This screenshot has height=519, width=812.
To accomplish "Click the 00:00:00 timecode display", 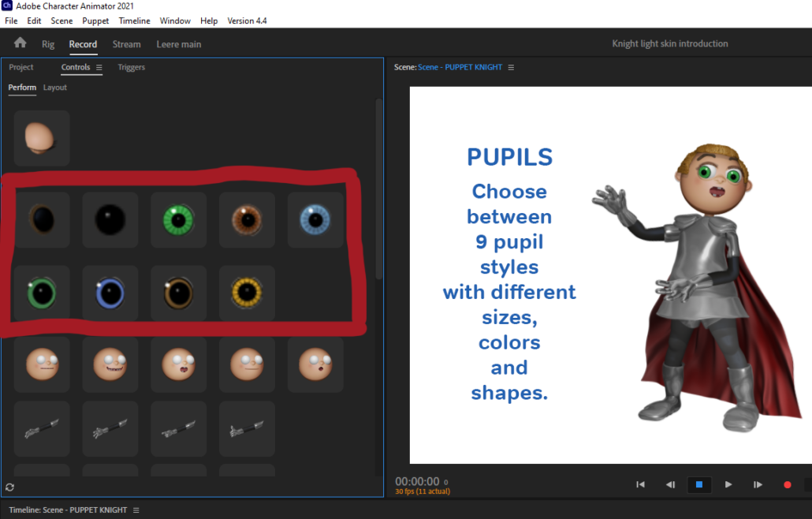I will click(417, 481).
